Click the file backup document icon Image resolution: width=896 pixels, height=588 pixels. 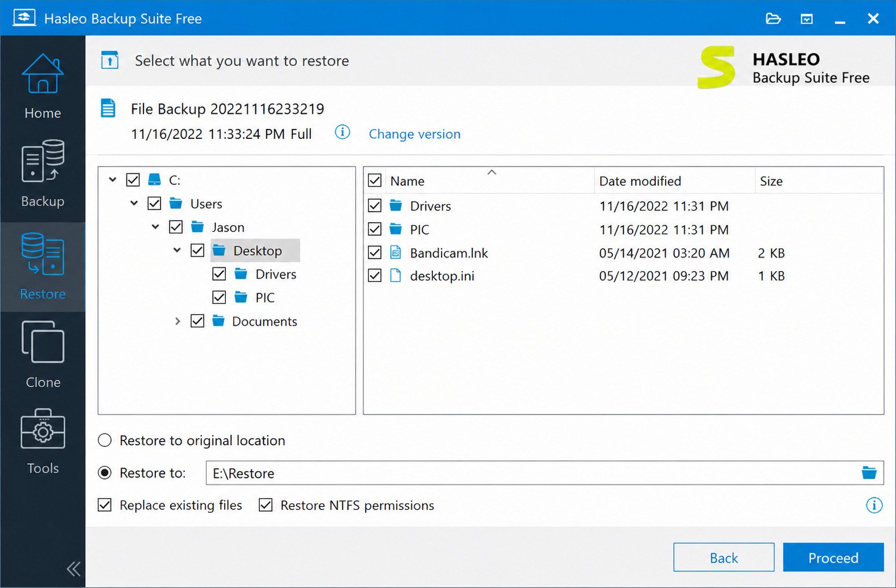(108, 108)
